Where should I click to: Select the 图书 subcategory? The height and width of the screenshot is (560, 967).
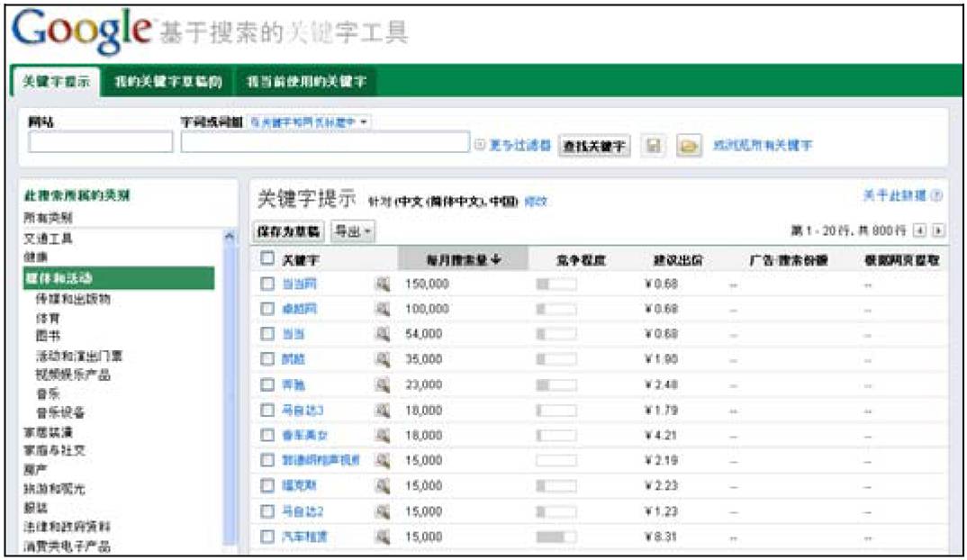tap(48, 336)
